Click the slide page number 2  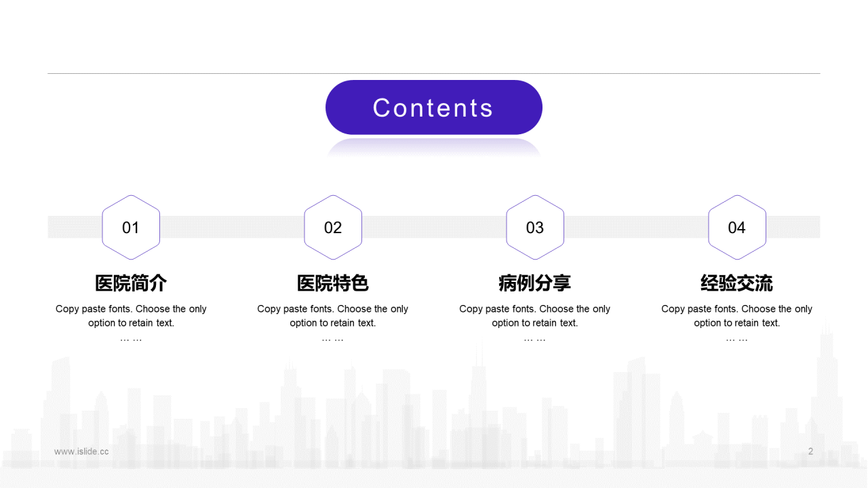[810, 451]
